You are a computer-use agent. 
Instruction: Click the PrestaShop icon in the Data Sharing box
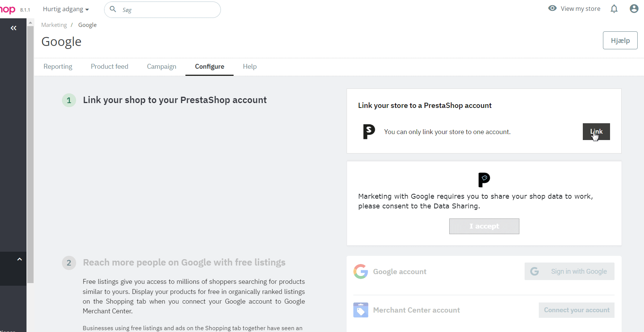[484, 180]
